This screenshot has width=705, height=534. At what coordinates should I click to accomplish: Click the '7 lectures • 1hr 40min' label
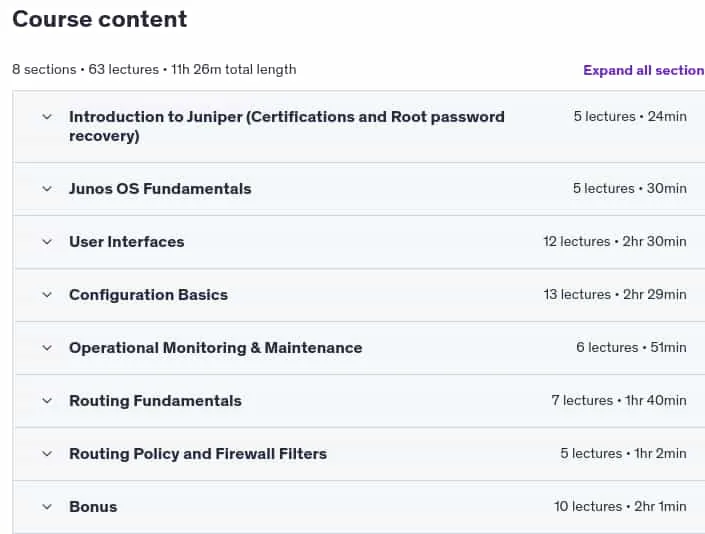(619, 400)
